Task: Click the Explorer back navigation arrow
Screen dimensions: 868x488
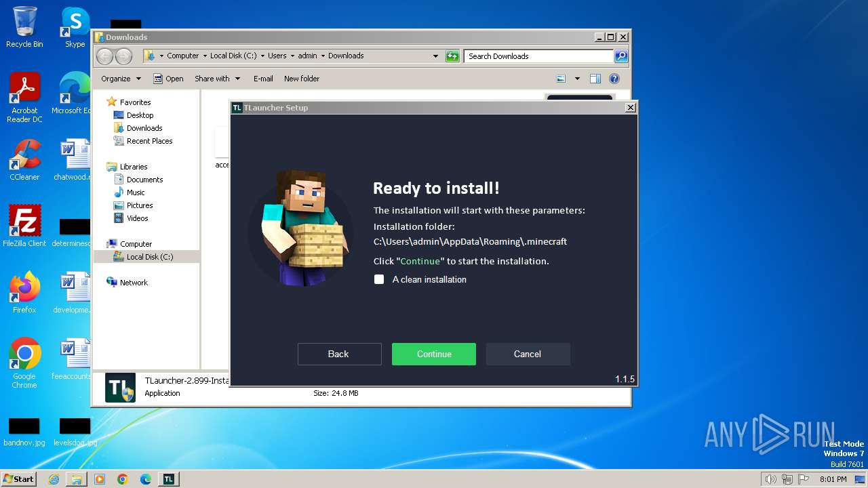Action: coord(104,56)
